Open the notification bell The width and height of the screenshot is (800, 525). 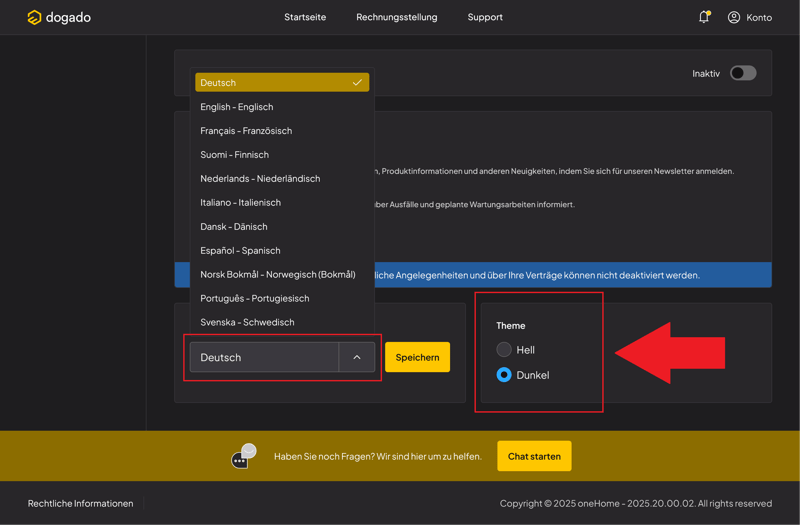pyautogui.click(x=704, y=17)
